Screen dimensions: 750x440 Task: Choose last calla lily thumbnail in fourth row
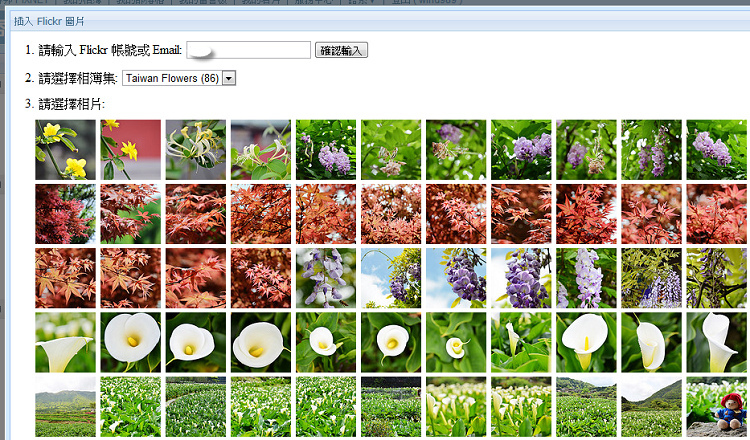click(x=716, y=342)
